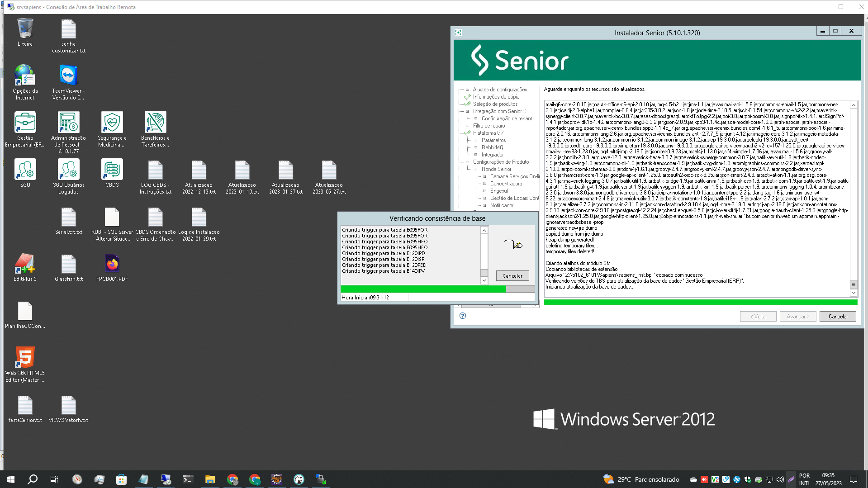The width and height of the screenshot is (868, 488).
Task: Click the volume speaker tray icon
Action: click(780, 479)
